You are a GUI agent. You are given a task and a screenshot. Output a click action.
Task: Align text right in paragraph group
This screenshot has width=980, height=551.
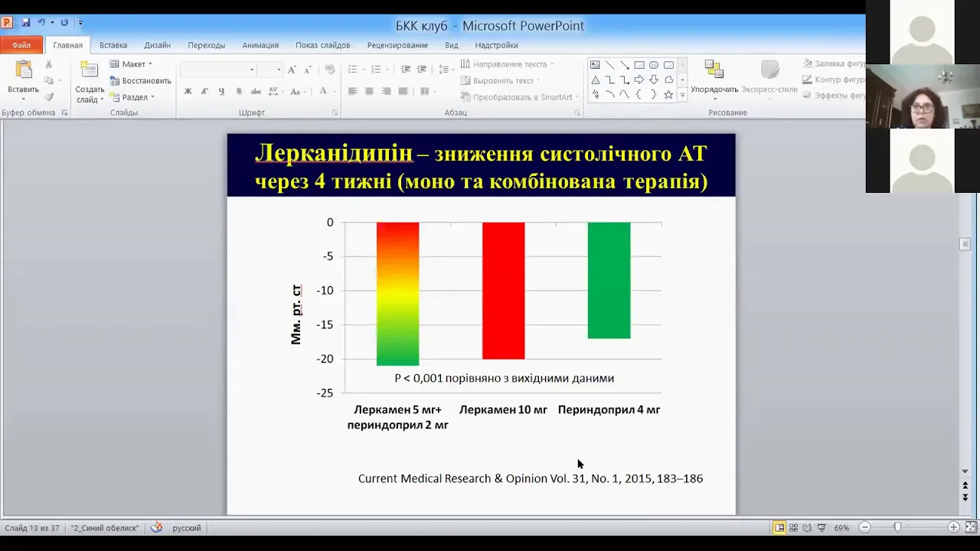pyautogui.click(x=386, y=91)
